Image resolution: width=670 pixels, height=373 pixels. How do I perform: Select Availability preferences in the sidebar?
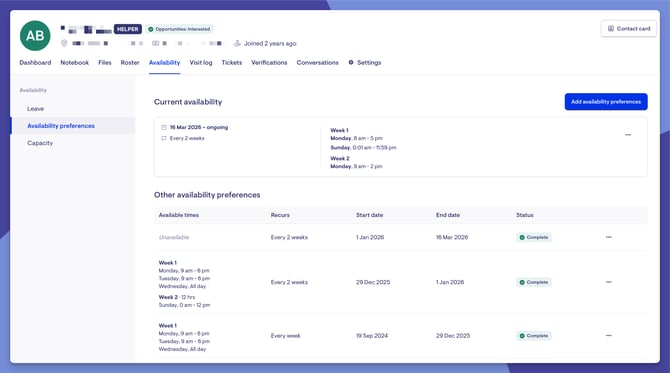coord(61,126)
